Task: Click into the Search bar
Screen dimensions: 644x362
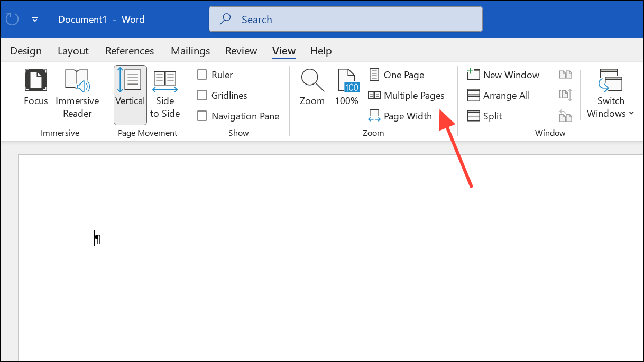Action: pyautogui.click(x=345, y=19)
